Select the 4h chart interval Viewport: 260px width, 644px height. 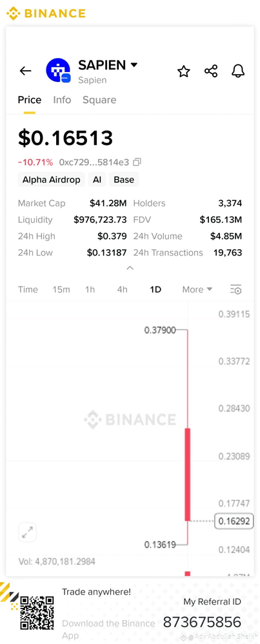click(122, 290)
